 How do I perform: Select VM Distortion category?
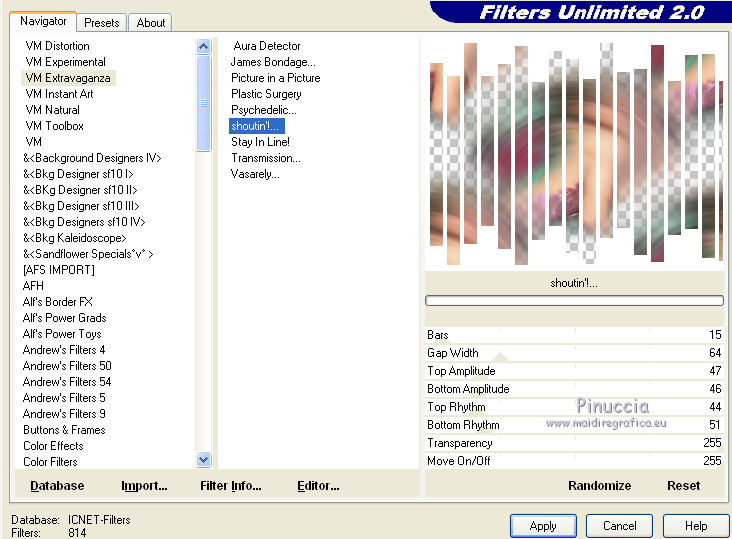point(57,46)
